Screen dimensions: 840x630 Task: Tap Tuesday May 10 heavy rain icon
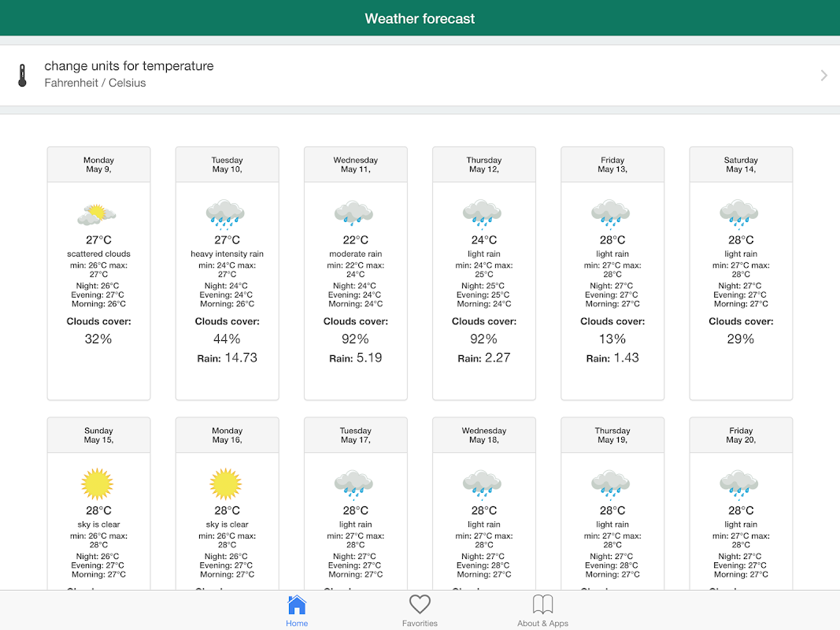click(x=225, y=215)
